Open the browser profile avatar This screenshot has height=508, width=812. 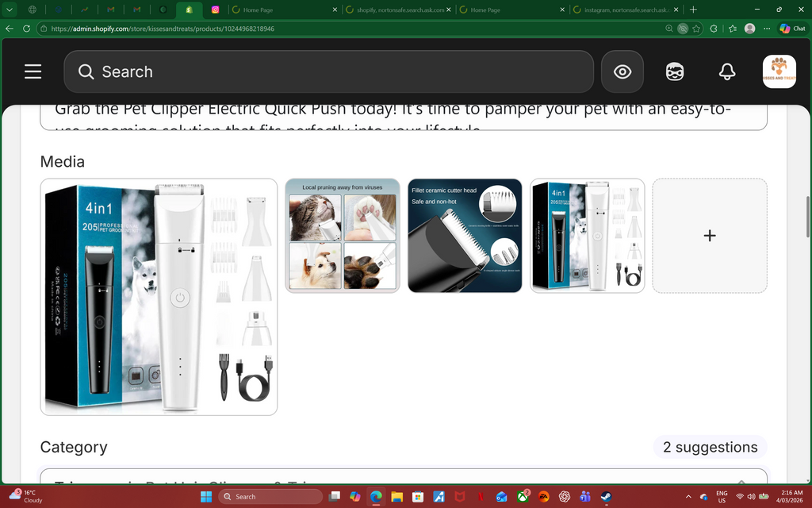click(x=749, y=29)
